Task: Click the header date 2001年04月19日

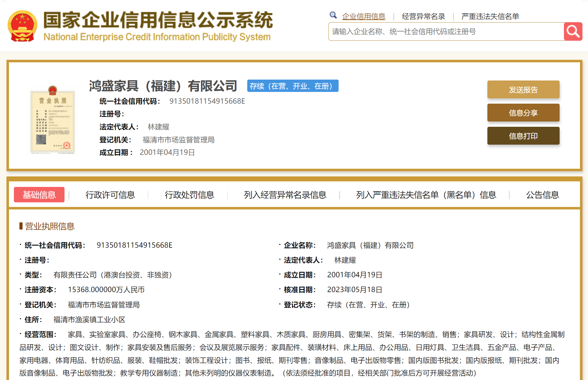Action: (x=167, y=152)
